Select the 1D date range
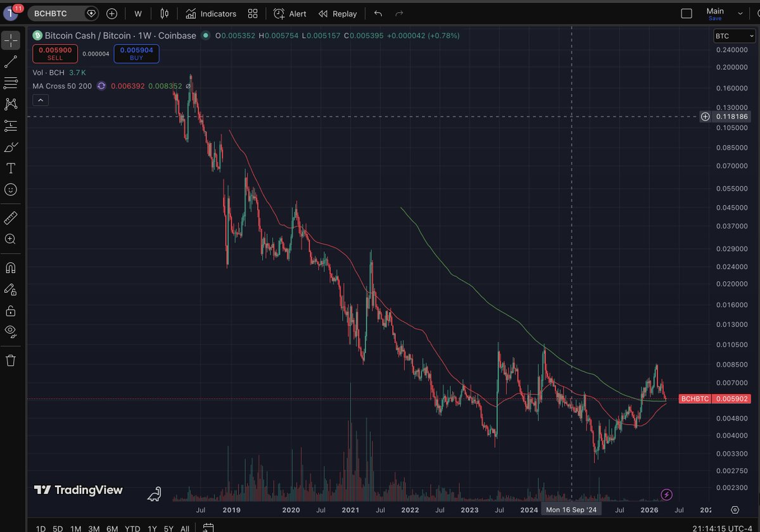 click(41, 528)
